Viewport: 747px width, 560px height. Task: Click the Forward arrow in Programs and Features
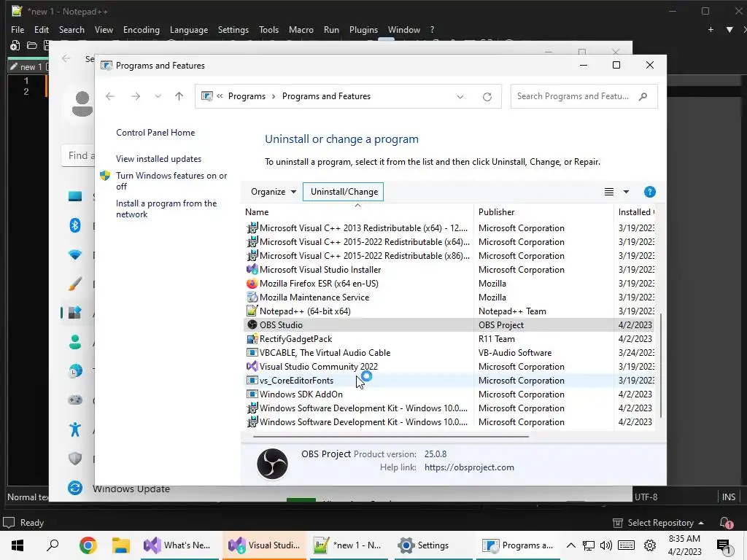[136, 96]
